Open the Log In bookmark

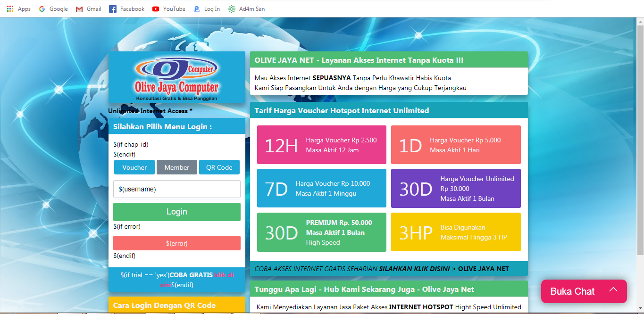click(207, 8)
